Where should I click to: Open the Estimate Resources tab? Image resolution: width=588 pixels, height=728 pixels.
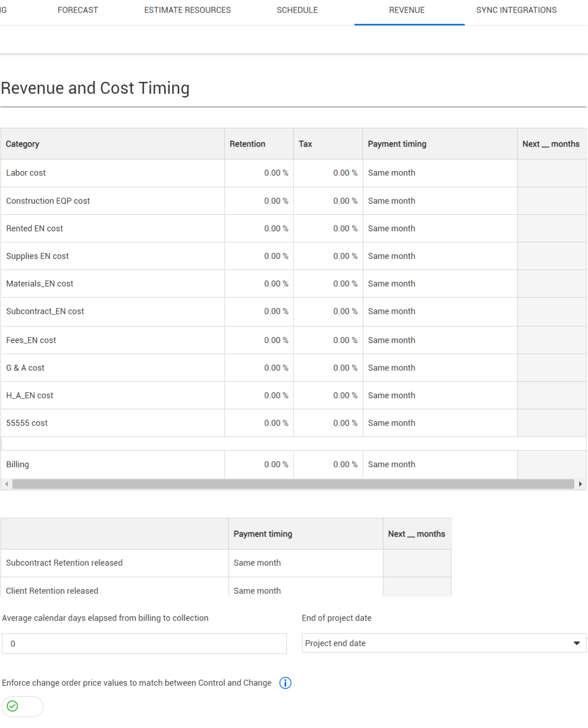tap(187, 10)
